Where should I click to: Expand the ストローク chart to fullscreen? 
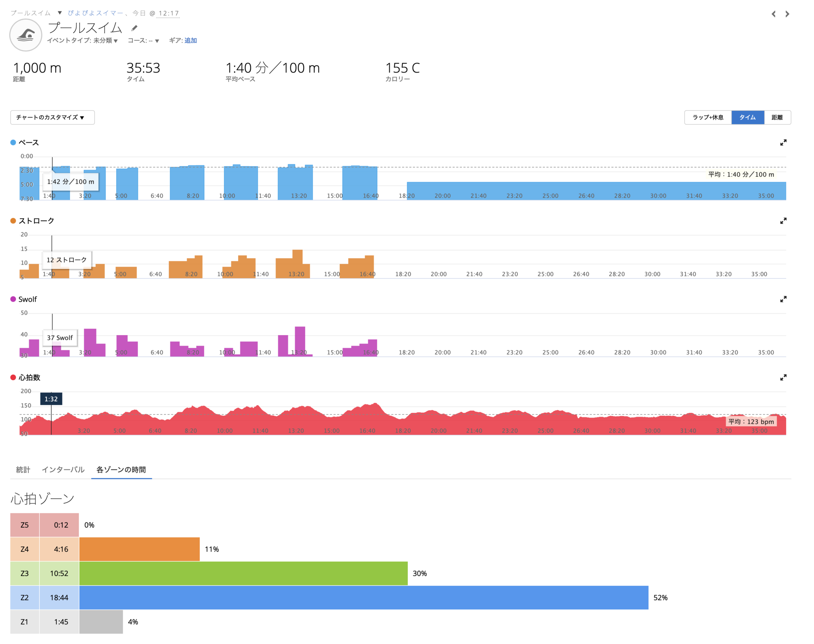click(x=783, y=221)
